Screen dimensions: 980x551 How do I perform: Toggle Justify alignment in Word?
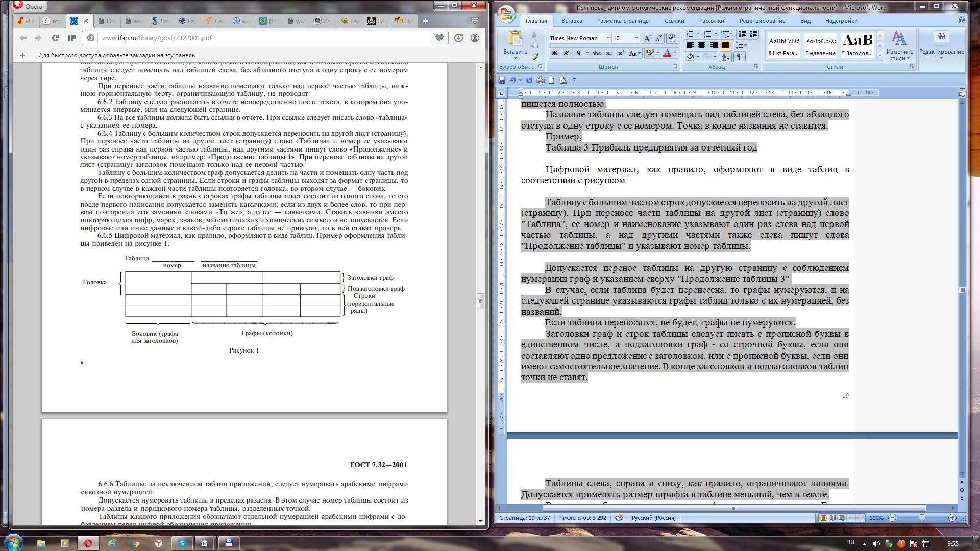coord(725,45)
